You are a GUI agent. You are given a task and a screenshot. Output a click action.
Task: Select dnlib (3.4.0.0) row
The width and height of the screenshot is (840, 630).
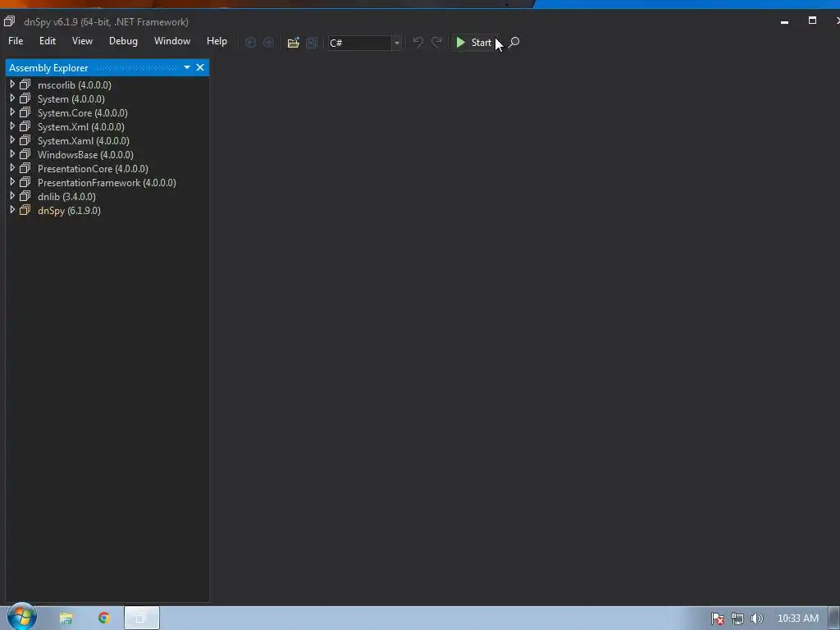[67, 197]
